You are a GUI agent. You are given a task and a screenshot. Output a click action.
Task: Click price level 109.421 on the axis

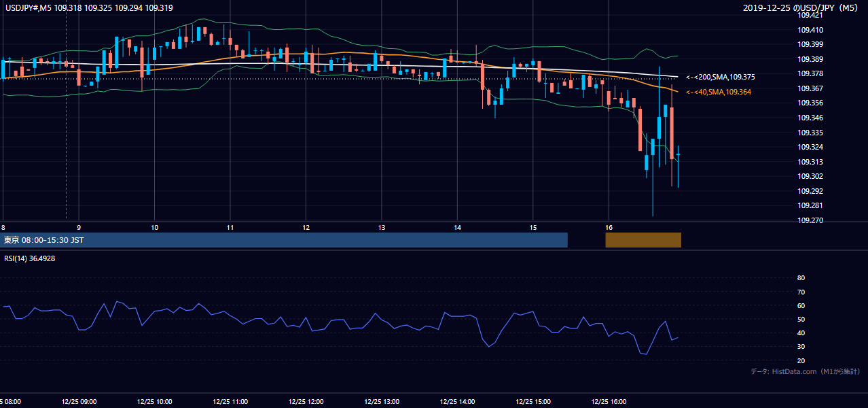(x=810, y=15)
